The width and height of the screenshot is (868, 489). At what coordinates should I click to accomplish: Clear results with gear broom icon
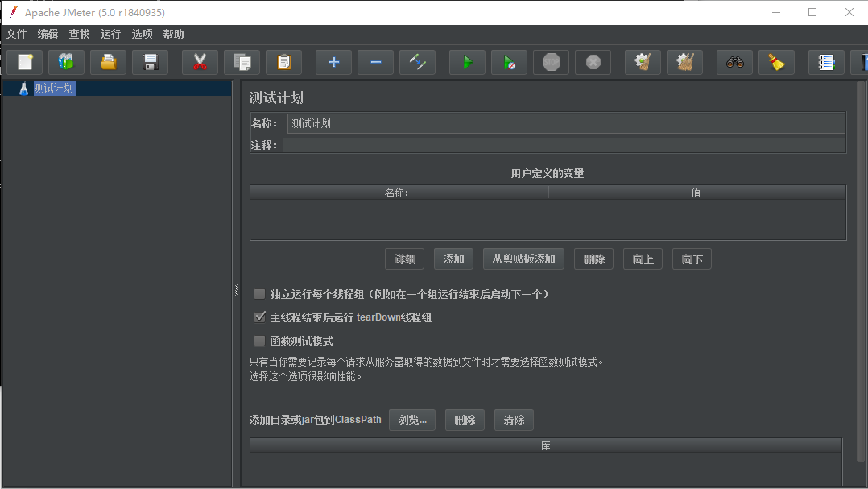pos(643,62)
